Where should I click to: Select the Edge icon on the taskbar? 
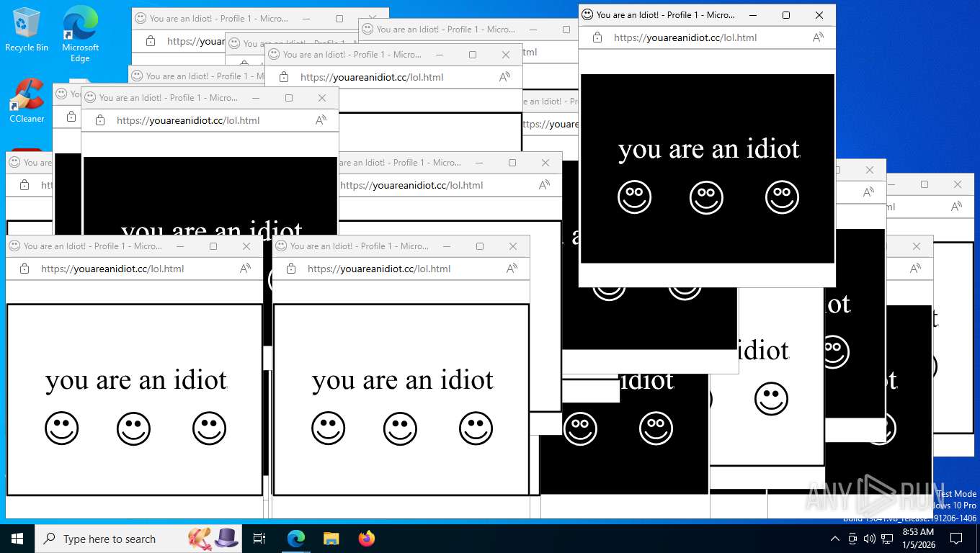296,539
